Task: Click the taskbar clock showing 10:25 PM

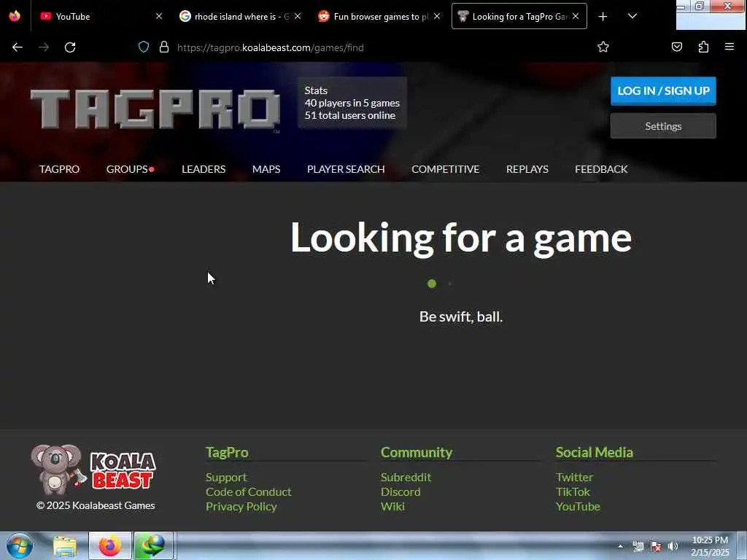Action: click(710, 546)
